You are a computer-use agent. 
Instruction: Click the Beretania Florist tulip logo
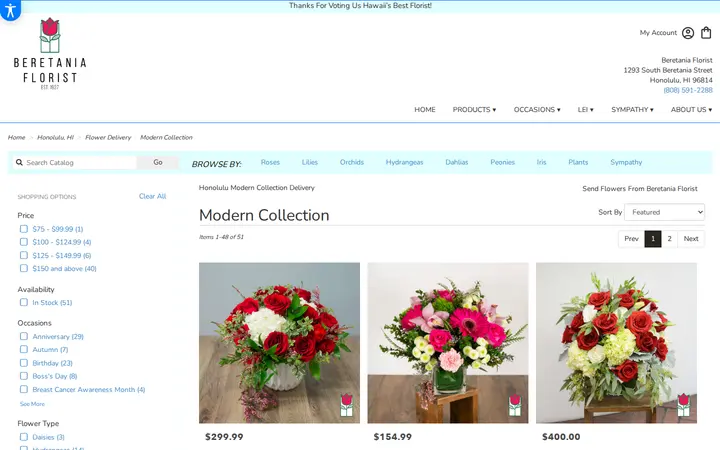click(x=50, y=54)
